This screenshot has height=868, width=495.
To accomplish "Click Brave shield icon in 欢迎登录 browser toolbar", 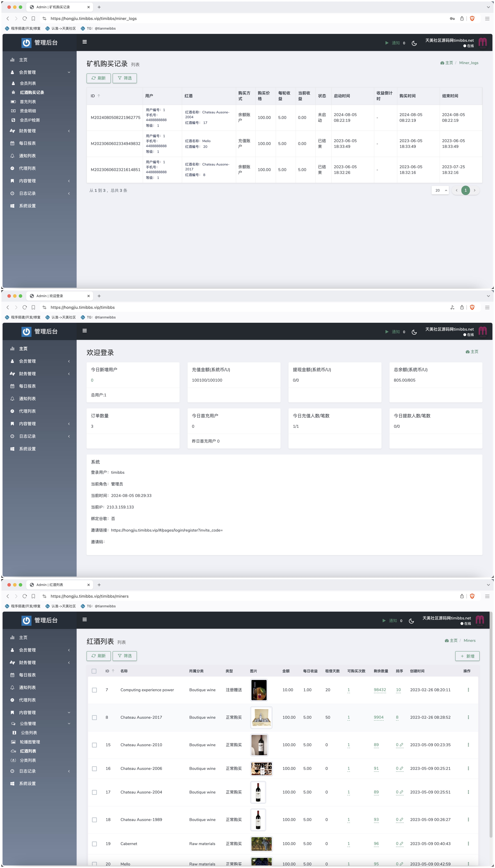I will pyautogui.click(x=472, y=307).
